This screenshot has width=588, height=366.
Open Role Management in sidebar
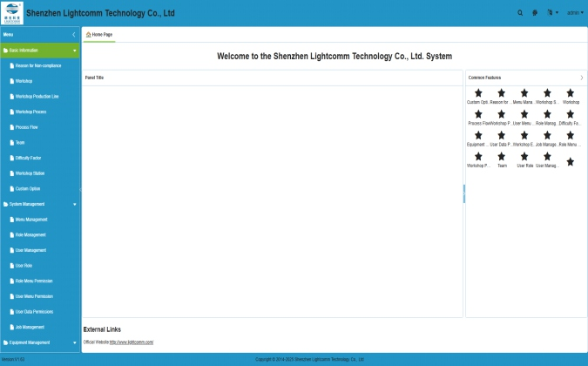[x=40, y=234]
